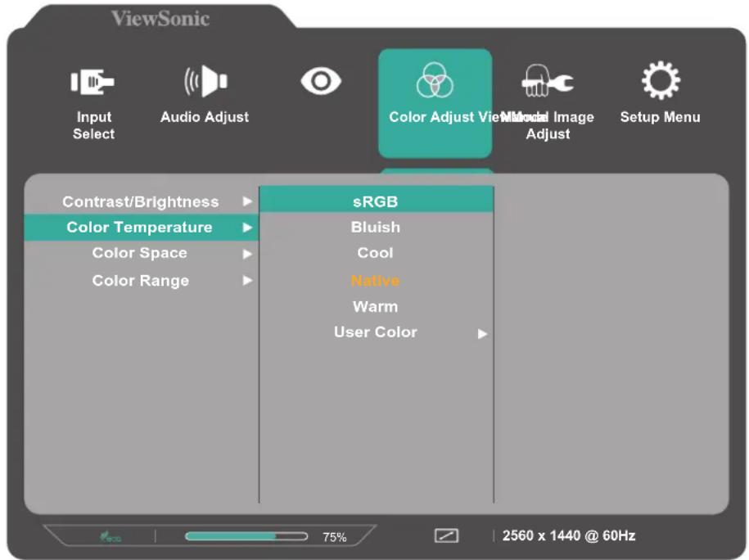Select the Input Select plug icon
This screenshot has width=749, height=560.
(x=92, y=82)
